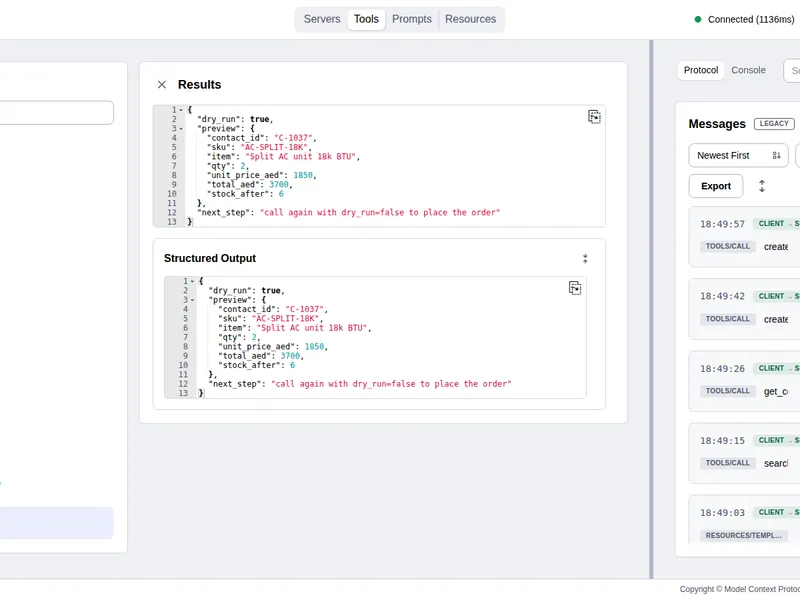Fold the preview object at line 3 in Structured Output
The image size is (800, 600).
coord(192,300)
